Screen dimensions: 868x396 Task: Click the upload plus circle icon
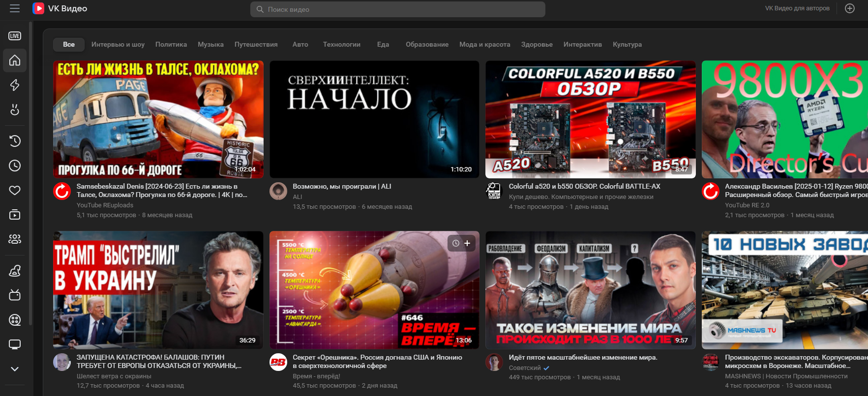(x=849, y=8)
